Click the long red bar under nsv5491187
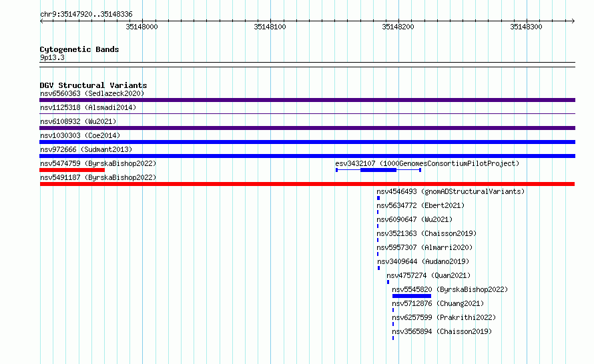Screen dimensions: 594x364 pos(307,184)
